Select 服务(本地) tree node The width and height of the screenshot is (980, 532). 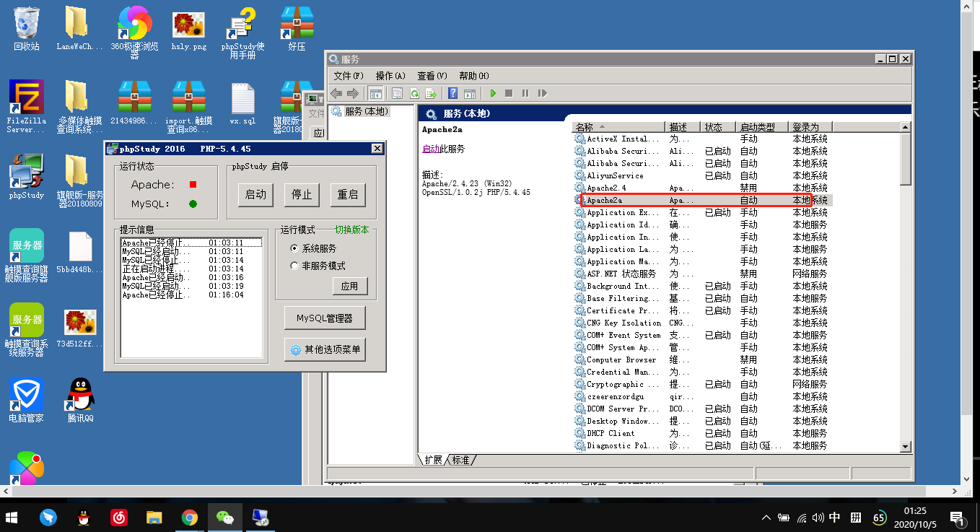(x=360, y=112)
